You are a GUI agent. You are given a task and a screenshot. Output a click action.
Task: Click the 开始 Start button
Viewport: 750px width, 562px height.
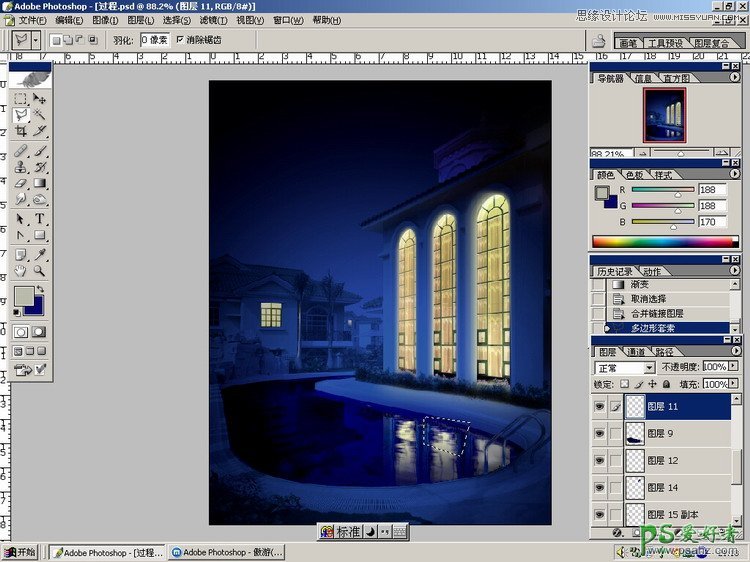(x=20, y=552)
